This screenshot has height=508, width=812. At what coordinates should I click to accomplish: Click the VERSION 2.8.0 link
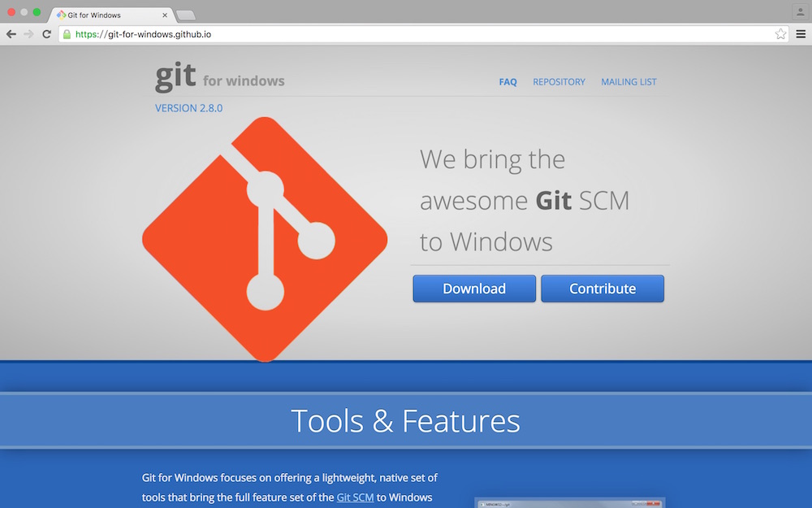coord(188,108)
